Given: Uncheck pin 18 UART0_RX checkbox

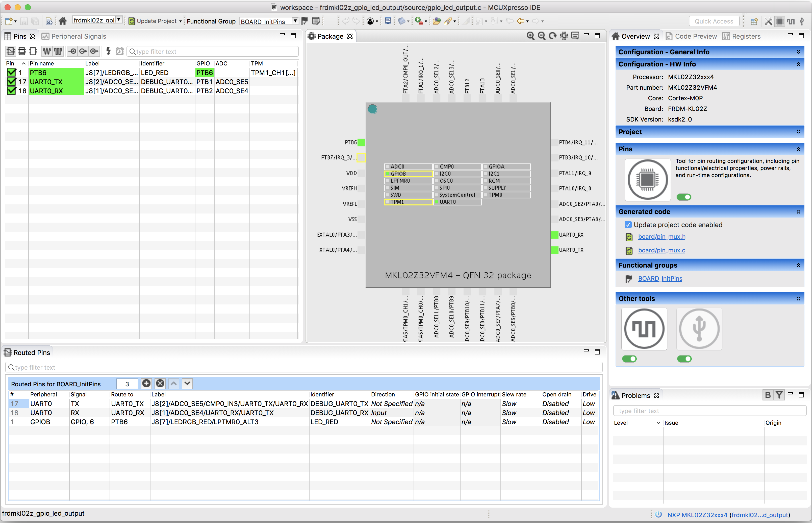Looking at the screenshot, I should (12, 91).
